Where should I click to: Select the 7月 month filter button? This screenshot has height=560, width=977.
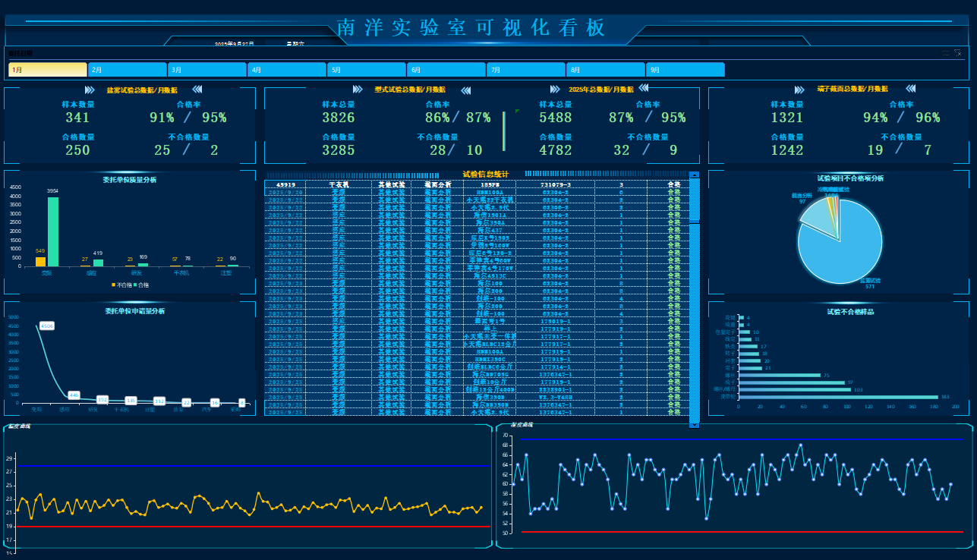(526, 70)
